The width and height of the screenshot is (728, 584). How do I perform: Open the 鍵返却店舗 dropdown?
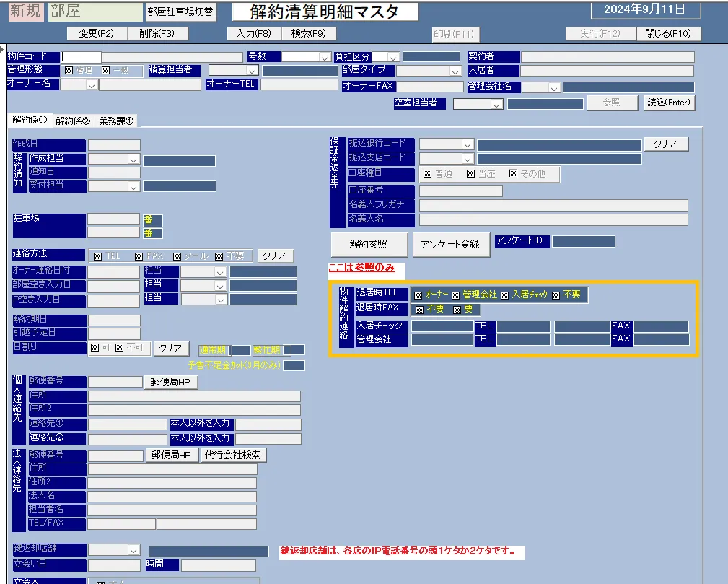pos(133,550)
